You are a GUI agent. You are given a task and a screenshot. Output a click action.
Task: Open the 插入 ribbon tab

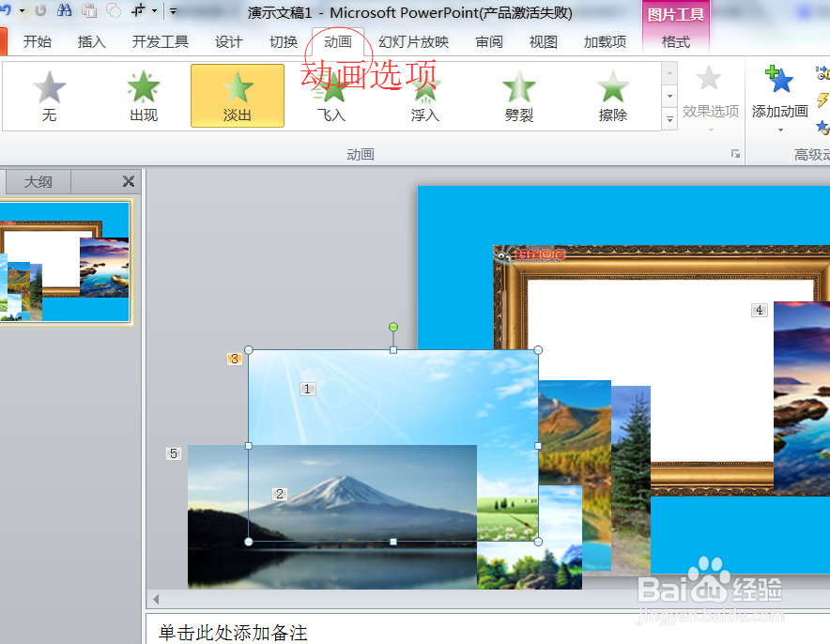[x=91, y=41]
